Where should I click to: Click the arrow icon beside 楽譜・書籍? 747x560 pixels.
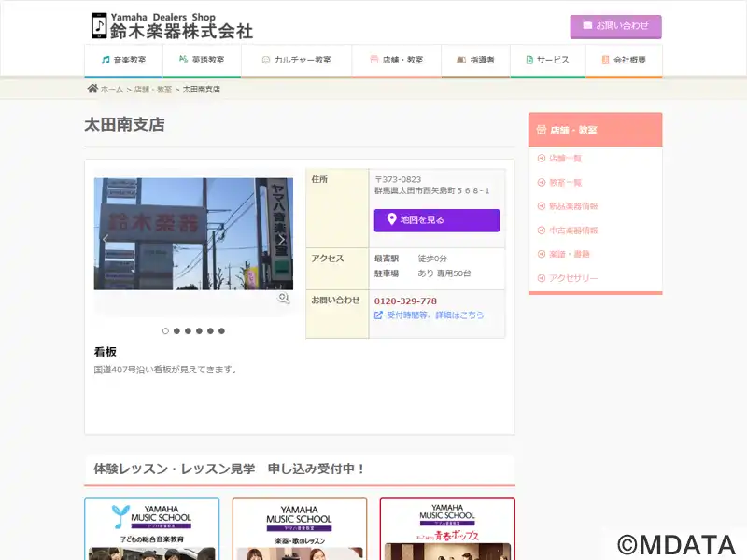tap(542, 254)
